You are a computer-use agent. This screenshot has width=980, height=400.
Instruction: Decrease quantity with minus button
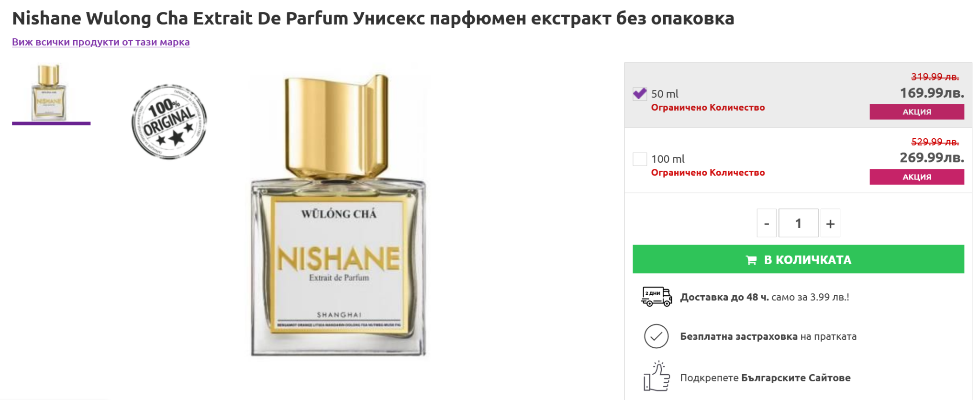coord(766,223)
